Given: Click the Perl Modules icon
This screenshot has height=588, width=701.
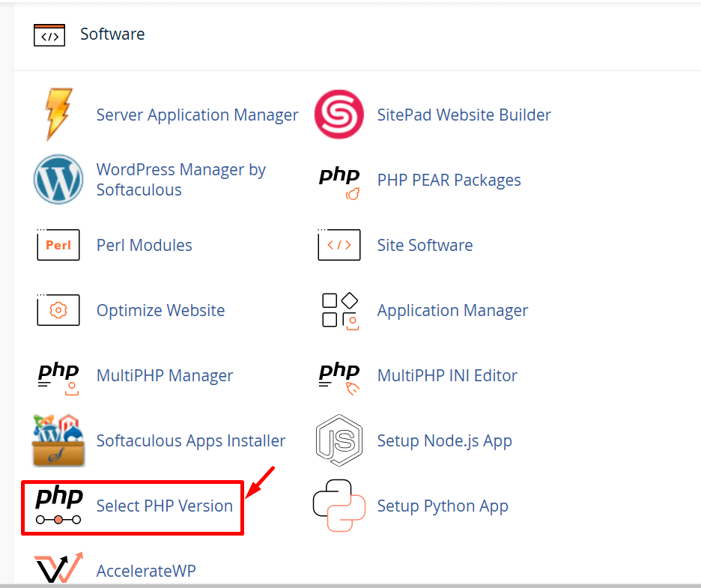Looking at the screenshot, I should pyautogui.click(x=58, y=245).
